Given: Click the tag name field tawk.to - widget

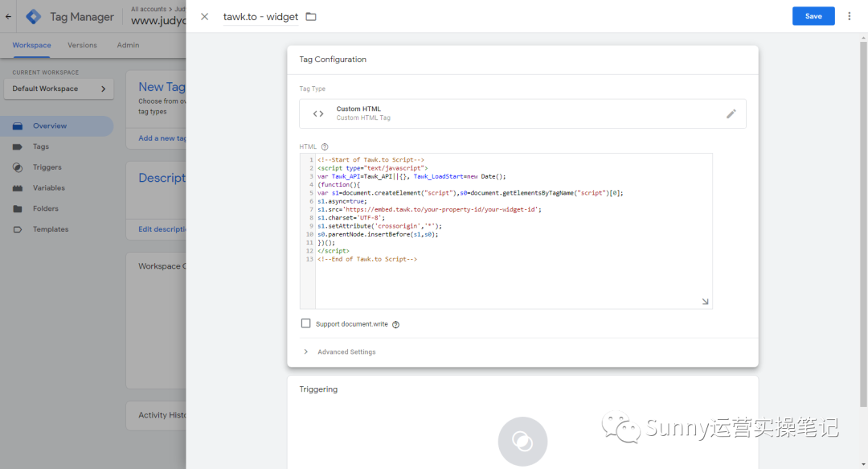Looking at the screenshot, I should [x=260, y=17].
